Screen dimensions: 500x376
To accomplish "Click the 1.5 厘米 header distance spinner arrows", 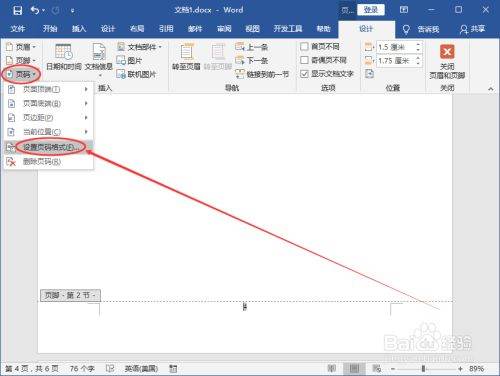I will coord(418,47).
